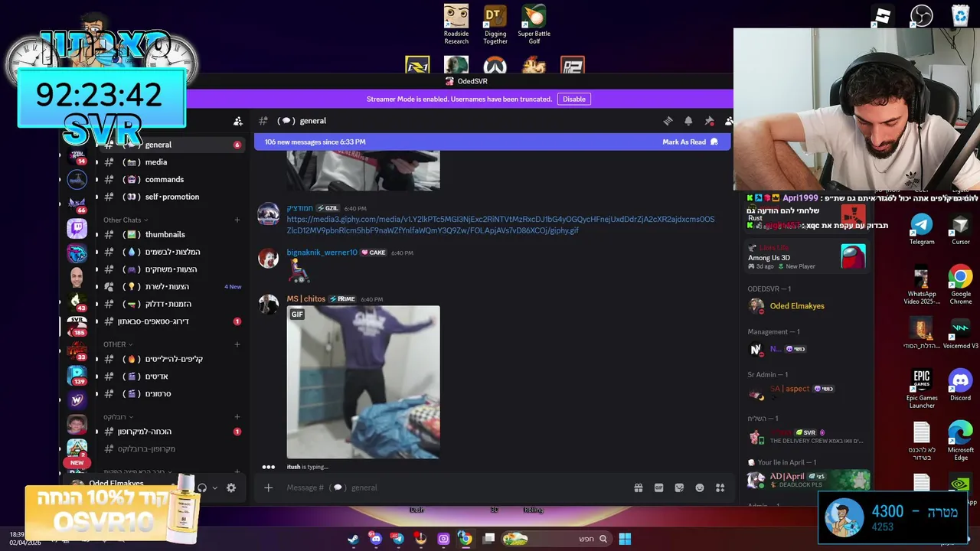980x551 pixels.
Task: Open the giphy.com media link
Action: coord(500,225)
